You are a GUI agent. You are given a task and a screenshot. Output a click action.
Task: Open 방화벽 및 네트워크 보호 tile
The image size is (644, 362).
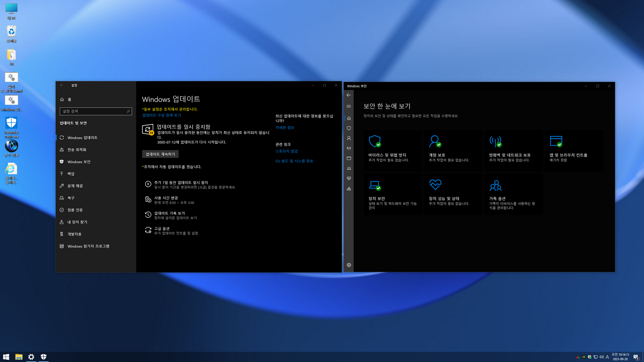click(513, 150)
